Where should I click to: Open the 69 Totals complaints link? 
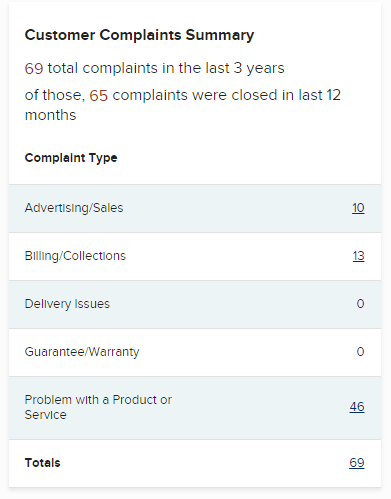click(x=357, y=463)
